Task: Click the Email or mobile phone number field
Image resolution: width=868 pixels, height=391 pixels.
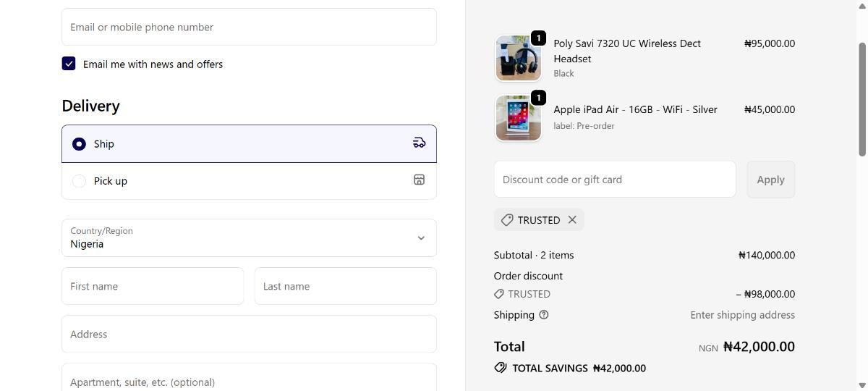Action: pos(249,27)
